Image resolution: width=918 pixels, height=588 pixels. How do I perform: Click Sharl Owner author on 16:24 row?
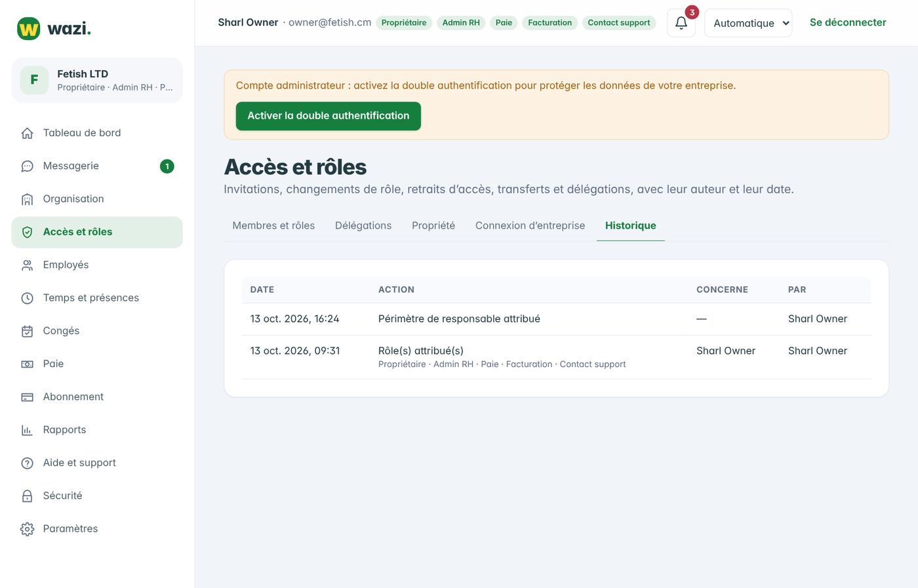pyautogui.click(x=818, y=319)
